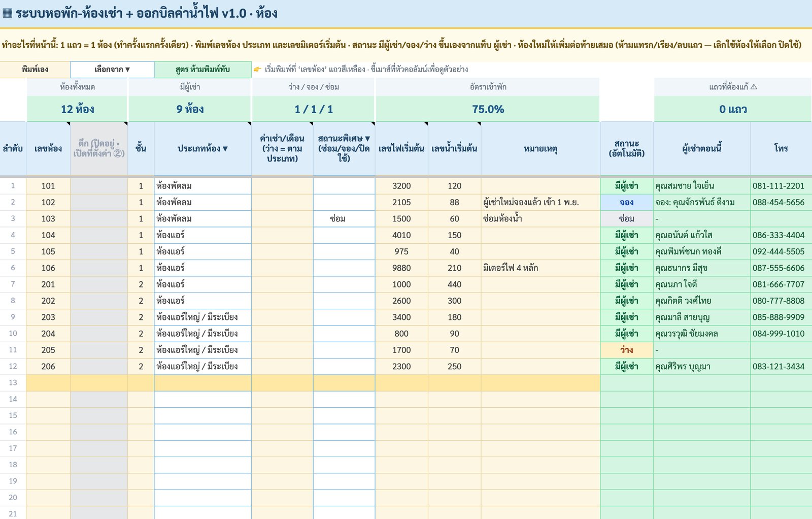Image resolution: width=812 pixels, height=519 pixels.
Task: Select the สูตร ห้ามพิมพ์ทับ legend cell
Action: point(202,70)
